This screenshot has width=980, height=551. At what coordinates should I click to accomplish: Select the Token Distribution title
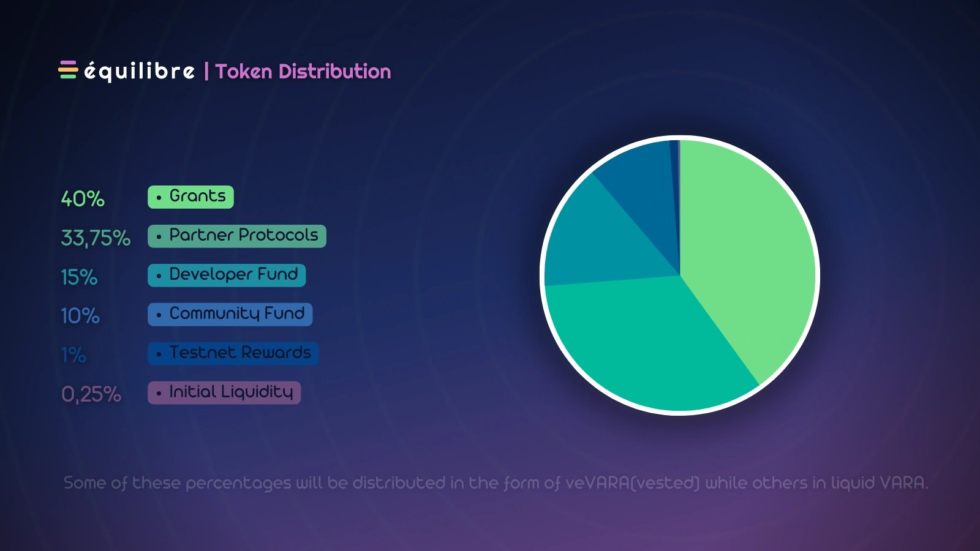pyautogui.click(x=303, y=72)
